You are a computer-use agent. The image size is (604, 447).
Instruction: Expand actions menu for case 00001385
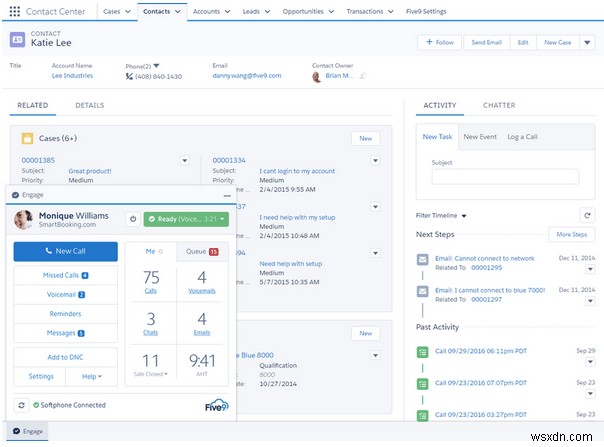184,160
